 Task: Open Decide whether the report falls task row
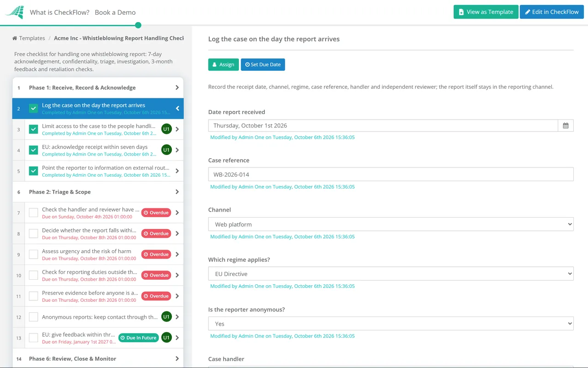pos(98,234)
